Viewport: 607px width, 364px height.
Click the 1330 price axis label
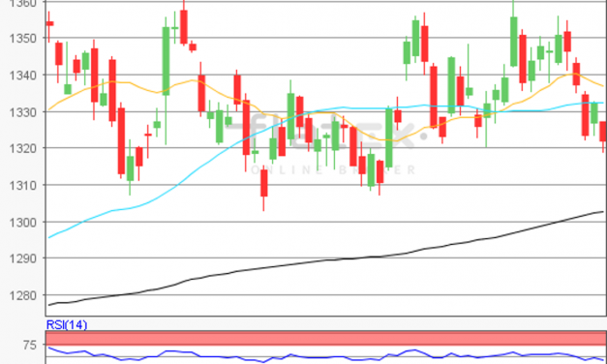(x=24, y=112)
